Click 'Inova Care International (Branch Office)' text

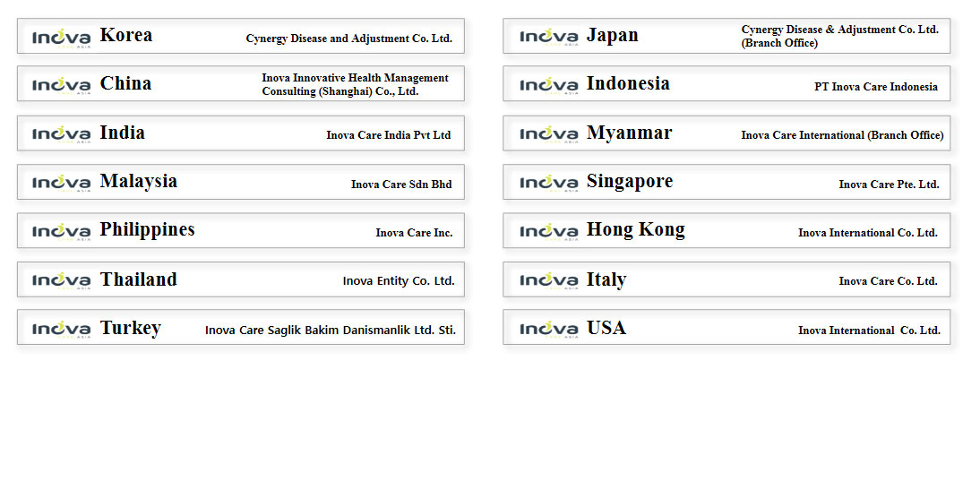coord(843,135)
